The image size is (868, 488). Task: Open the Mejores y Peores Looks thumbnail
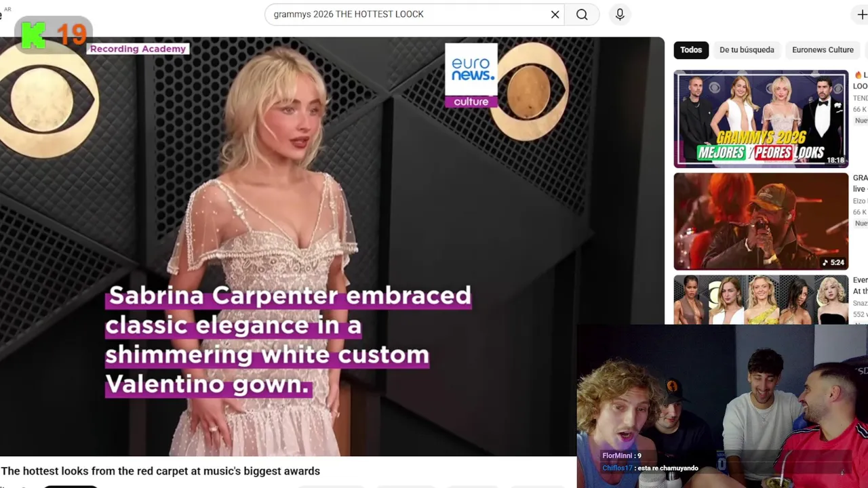coord(761,119)
